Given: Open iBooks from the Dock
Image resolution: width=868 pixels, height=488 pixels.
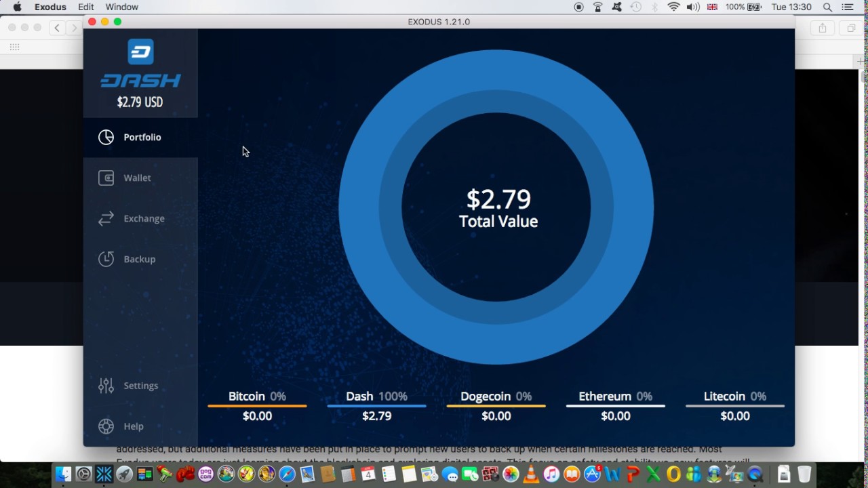Looking at the screenshot, I should coord(572,474).
